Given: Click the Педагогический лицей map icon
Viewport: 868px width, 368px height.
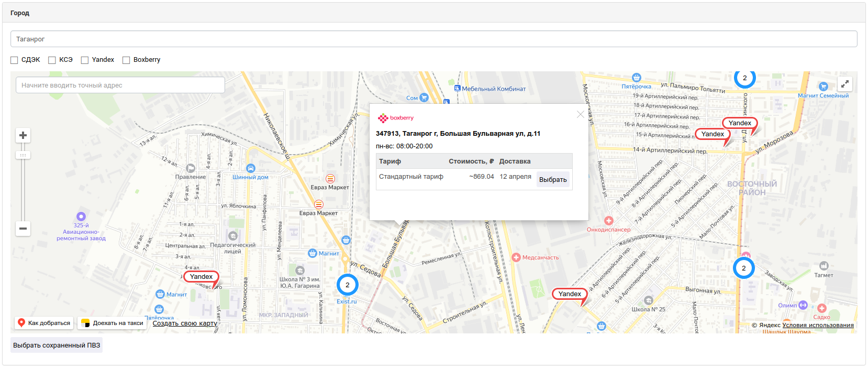Looking at the screenshot, I should [x=233, y=236].
